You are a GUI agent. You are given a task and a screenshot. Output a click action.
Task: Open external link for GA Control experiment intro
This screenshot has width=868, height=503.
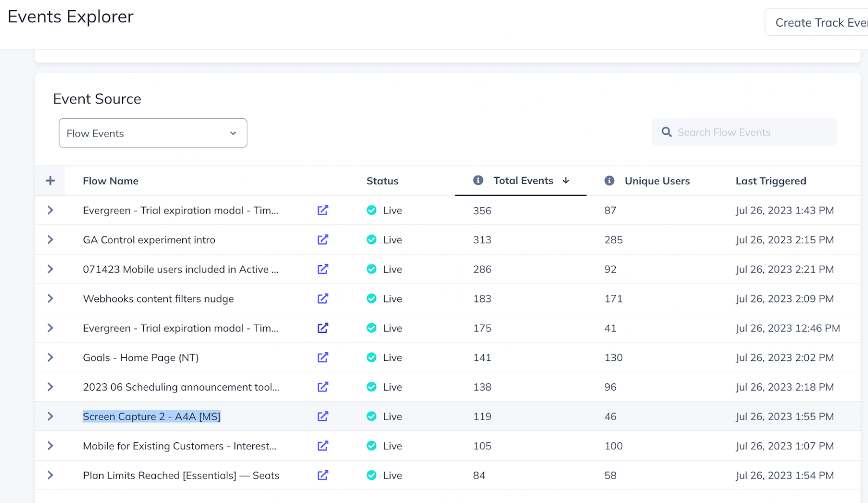pyautogui.click(x=323, y=240)
